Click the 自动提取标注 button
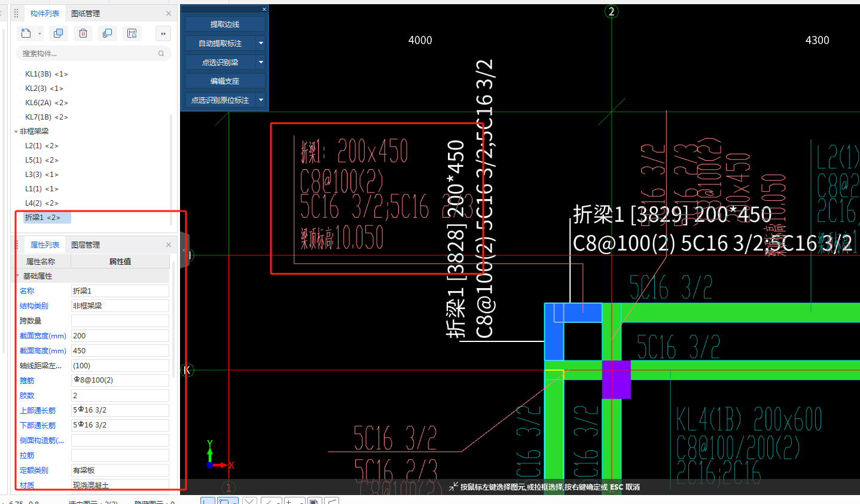860x504 pixels. (220, 43)
